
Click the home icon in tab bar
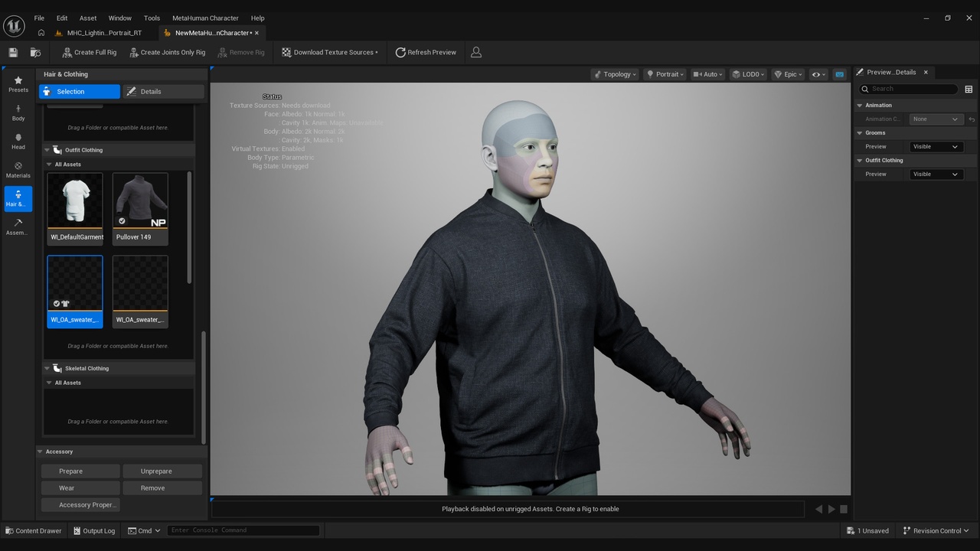pyautogui.click(x=41, y=33)
